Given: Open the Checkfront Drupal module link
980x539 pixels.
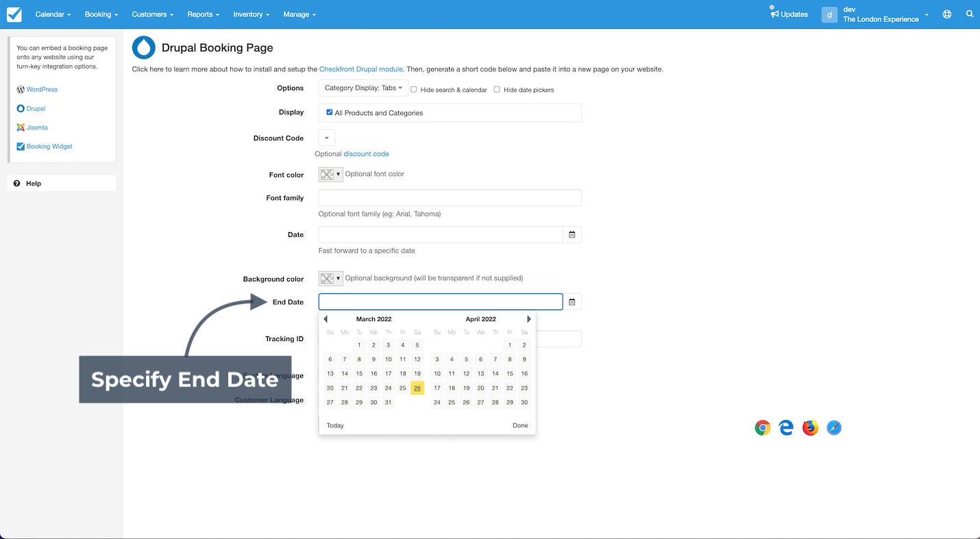Looking at the screenshot, I should point(361,69).
